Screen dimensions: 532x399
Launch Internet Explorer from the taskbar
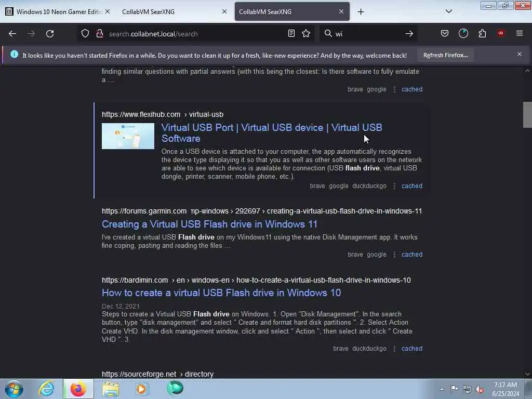(x=46, y=389)
